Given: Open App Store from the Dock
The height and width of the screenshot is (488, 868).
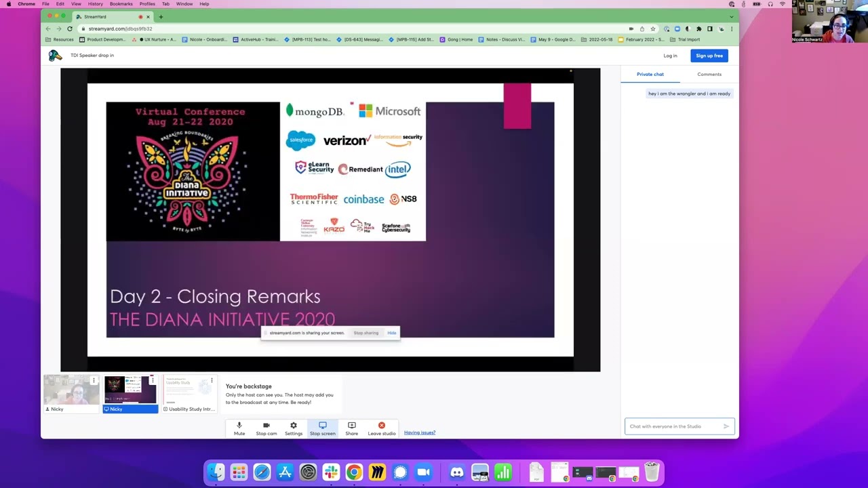Looking at the screenshot, I should pyautogui.click(x=285, y=472).
